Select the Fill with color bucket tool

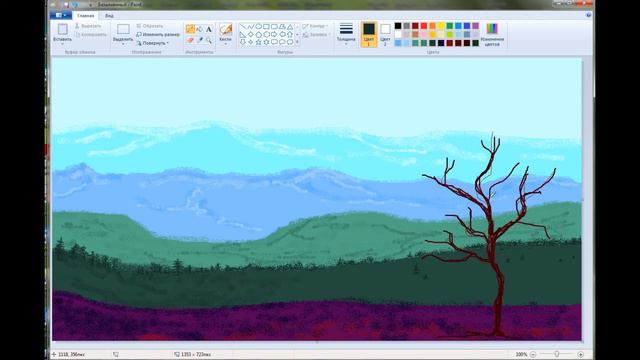(200, 29)
